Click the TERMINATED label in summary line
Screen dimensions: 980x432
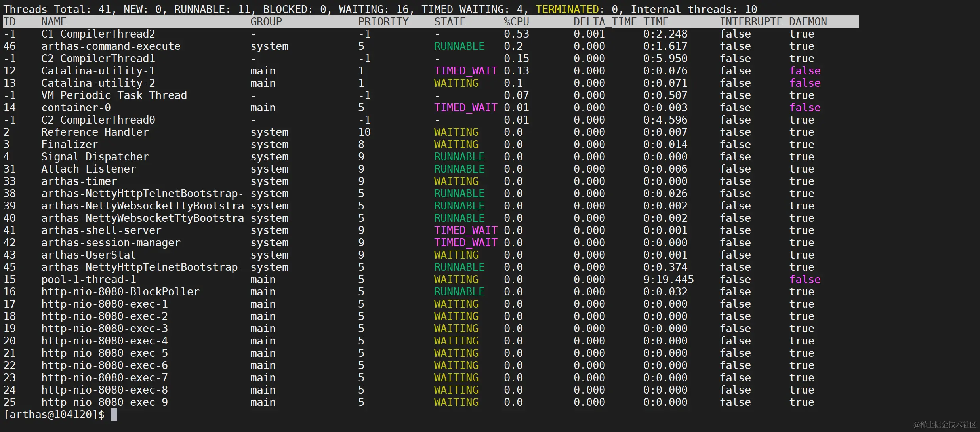(567, 9)
